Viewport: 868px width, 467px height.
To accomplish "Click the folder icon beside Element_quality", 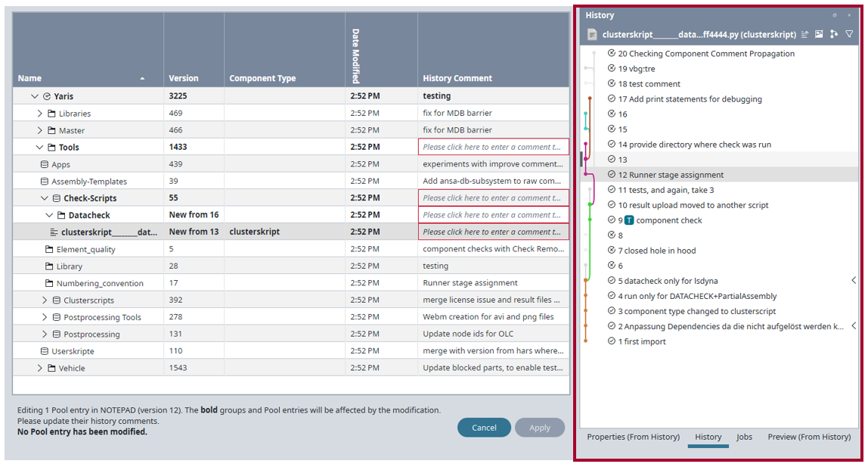I will tap(49, 249).
